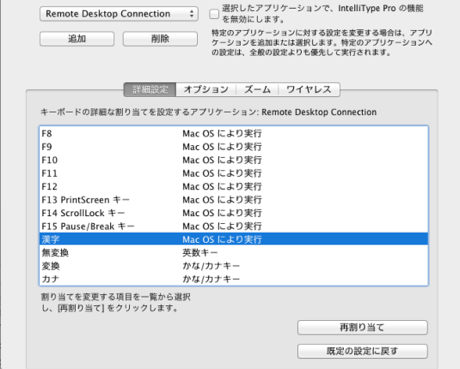Click the 再割り当て button

pos(362,328)
